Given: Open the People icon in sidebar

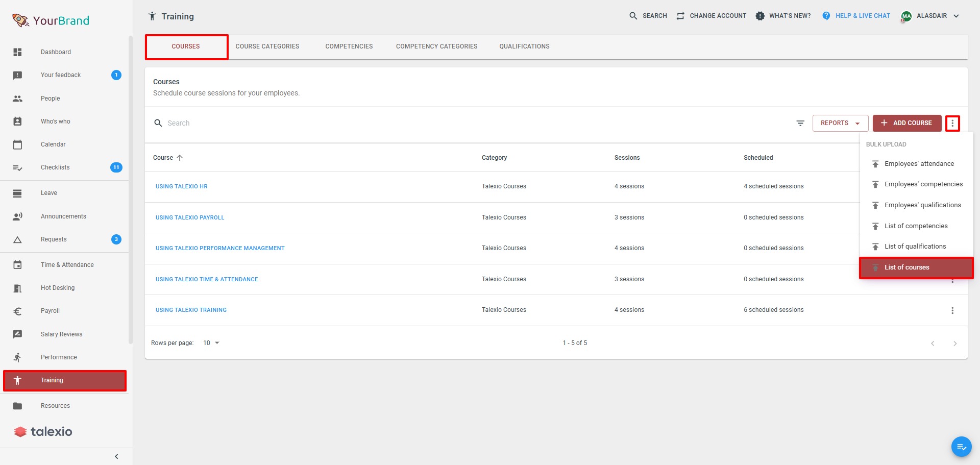Looking at the screenshot, I should 17,99.
